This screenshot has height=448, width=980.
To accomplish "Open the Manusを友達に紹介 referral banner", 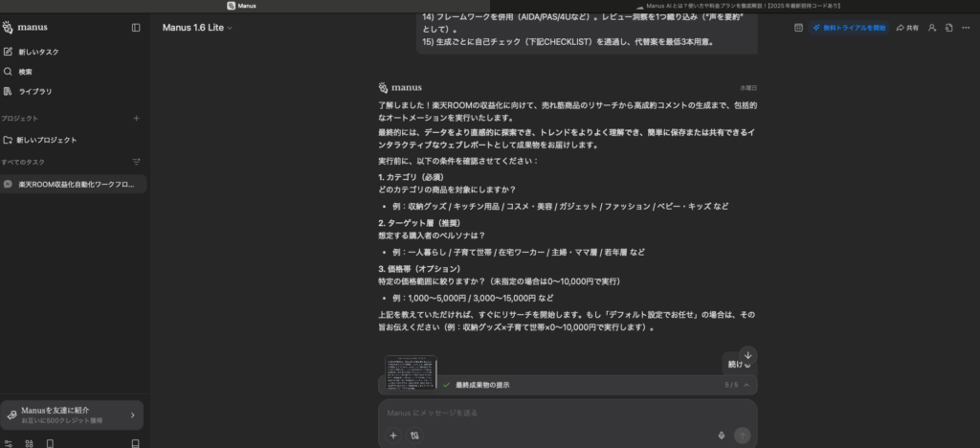I will point(74,415).
